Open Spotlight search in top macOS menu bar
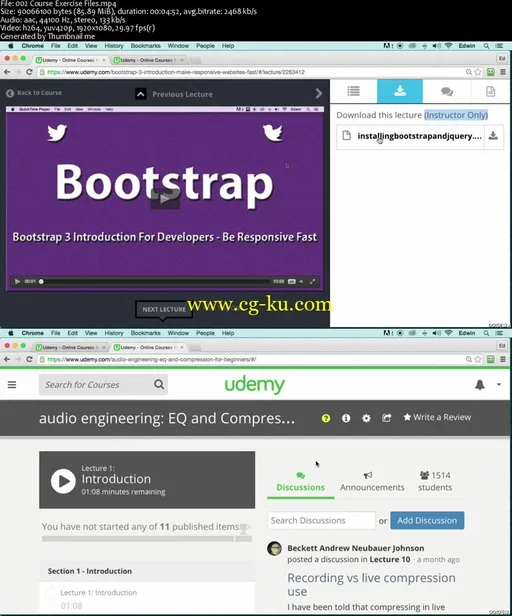The width and height of the screenshot is (512, 616). [x=486, y=46]
